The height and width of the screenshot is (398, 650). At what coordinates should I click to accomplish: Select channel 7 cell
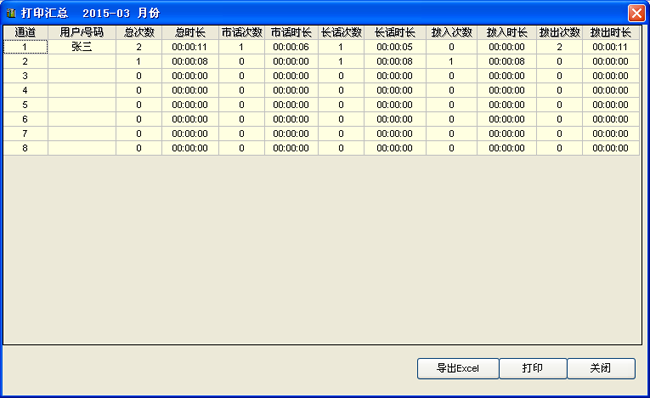pyautogui.click(x=25, y=134)
